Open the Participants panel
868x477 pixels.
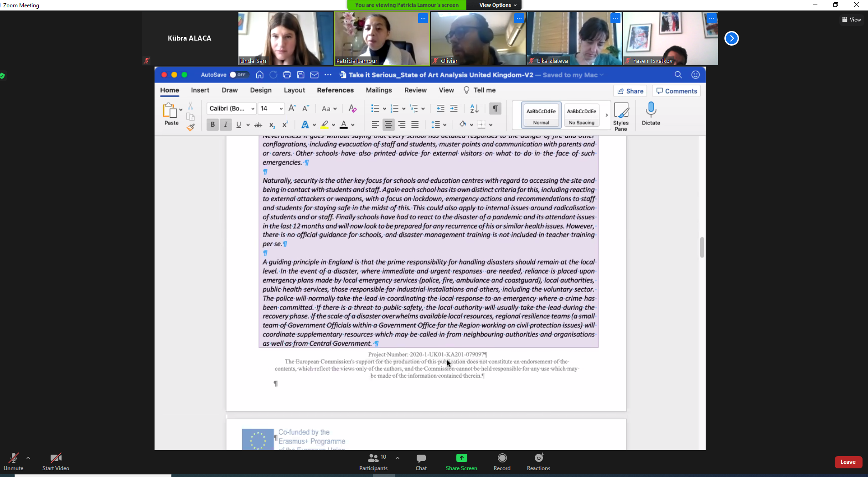(x=373, y=458)
